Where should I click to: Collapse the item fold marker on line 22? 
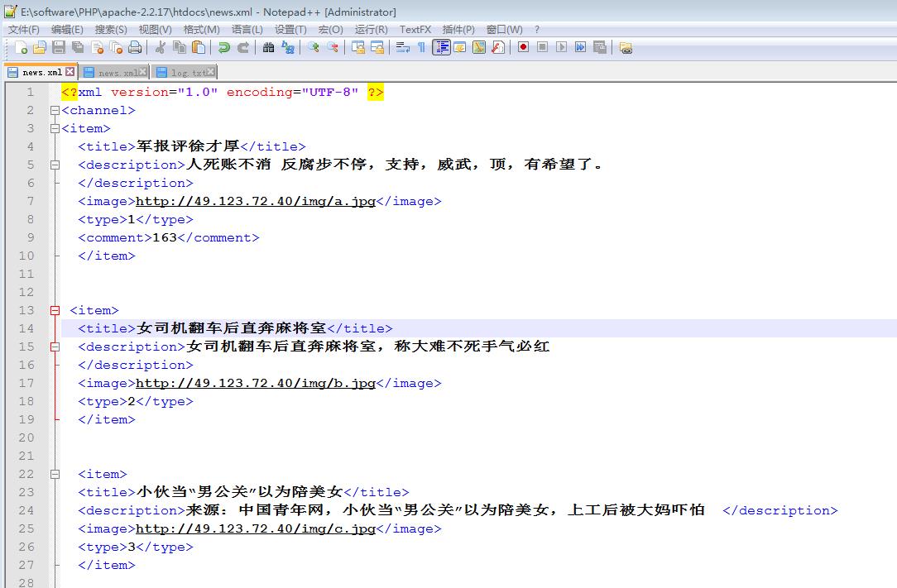coord(55,474)
